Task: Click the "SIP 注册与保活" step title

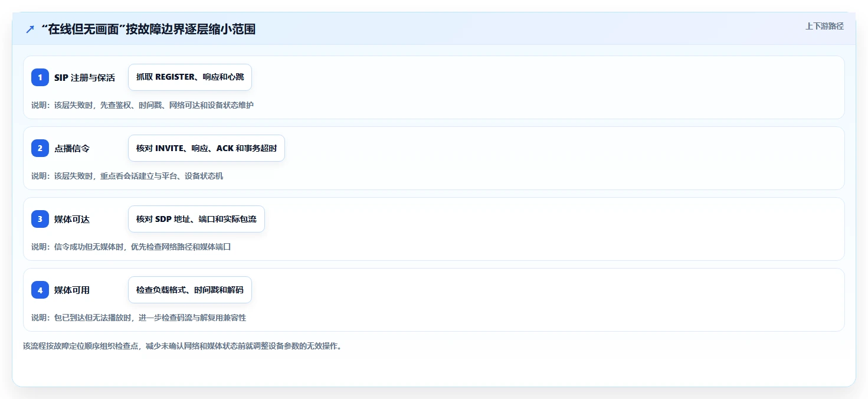Action: coord(84,77)
